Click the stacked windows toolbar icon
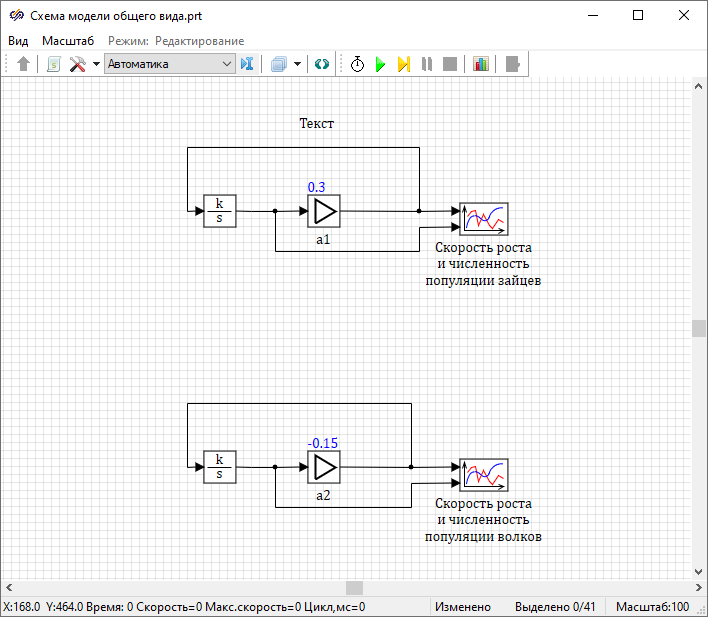Viewport: 708px width, 617px height. [x=279, y=64]
